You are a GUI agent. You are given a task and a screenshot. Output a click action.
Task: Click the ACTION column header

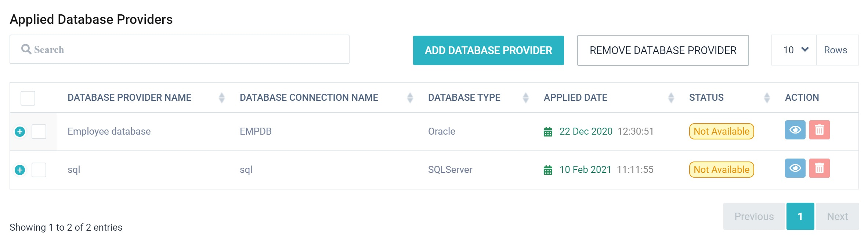click(x=802, y=97)
